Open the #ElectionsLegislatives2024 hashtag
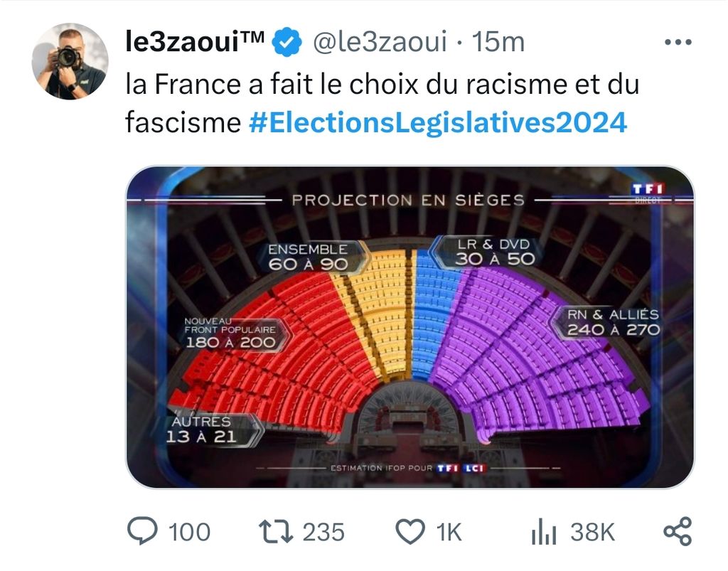The height and width of the screenshot is (571, 728). (x=439, y=122)
